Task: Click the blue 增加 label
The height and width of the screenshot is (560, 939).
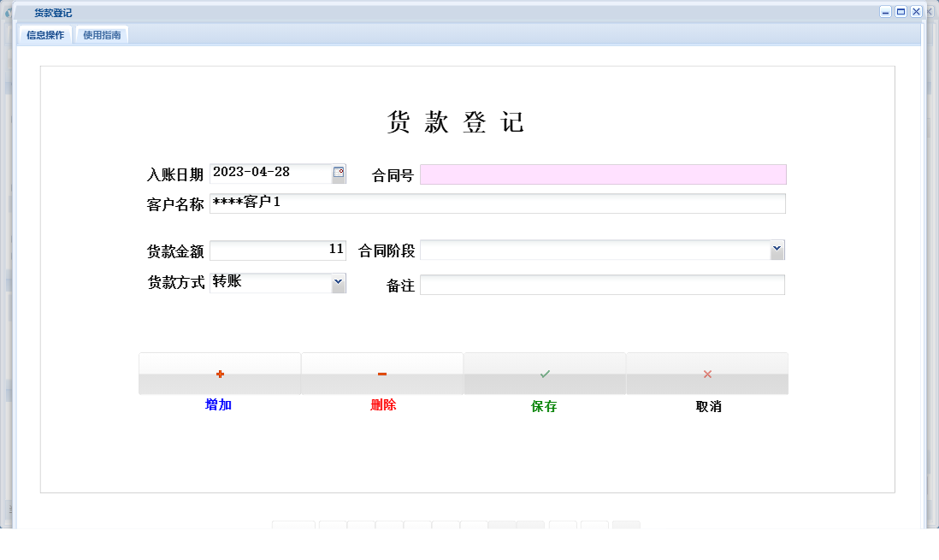Action: [218, 406]
